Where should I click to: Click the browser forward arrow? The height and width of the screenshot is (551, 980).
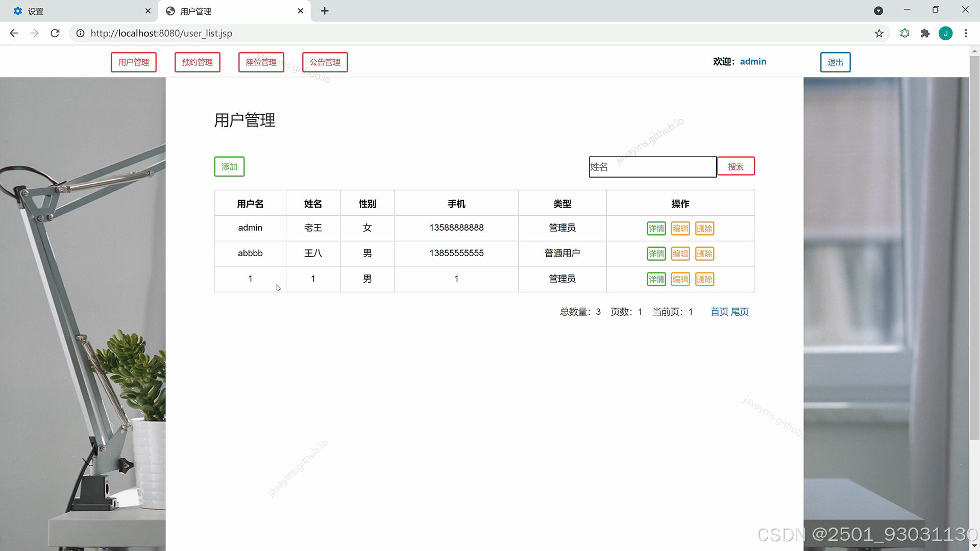click(x=34, y=33)
